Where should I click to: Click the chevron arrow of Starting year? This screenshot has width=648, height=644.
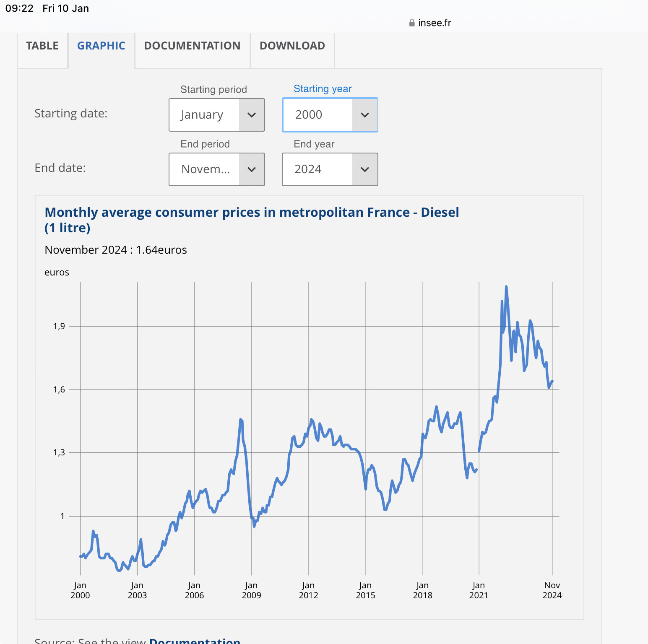click(365, 115)
